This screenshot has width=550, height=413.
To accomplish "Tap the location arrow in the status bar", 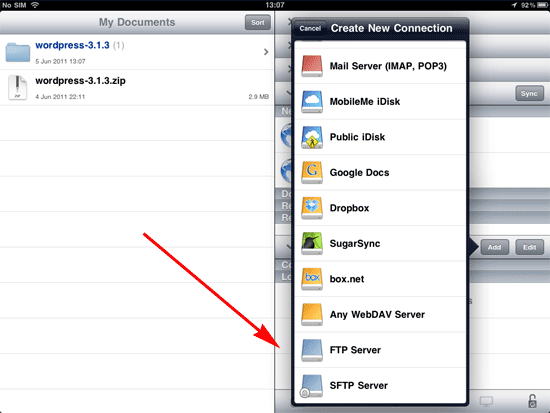I will coord(514,5).
